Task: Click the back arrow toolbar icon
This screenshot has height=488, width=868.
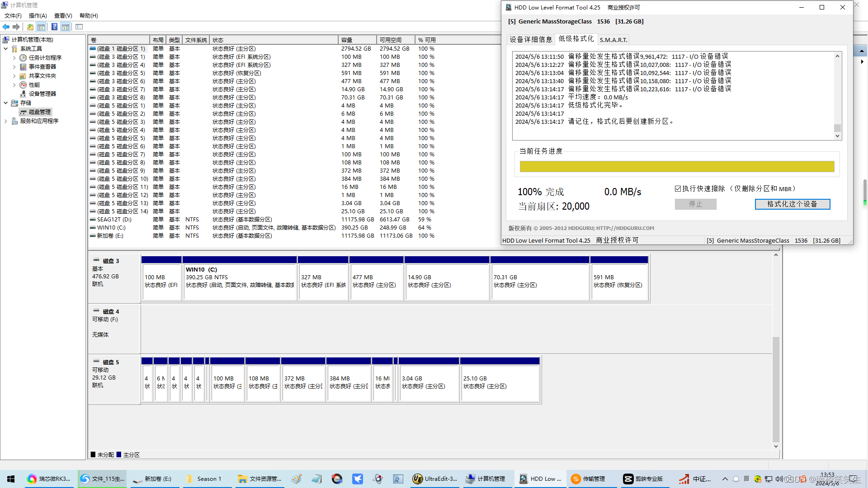Action: click(6, 27)
